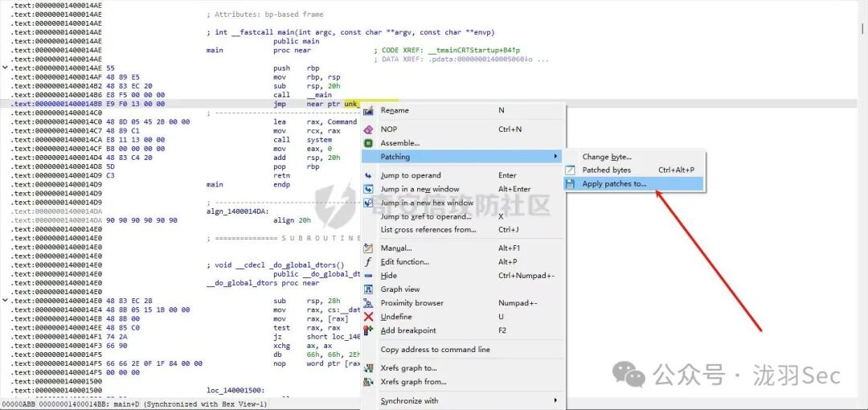Image resolution: width=868 pixels, height=410 pixels.
Task: Click the Manual operand icon
Action: (368, 248)
